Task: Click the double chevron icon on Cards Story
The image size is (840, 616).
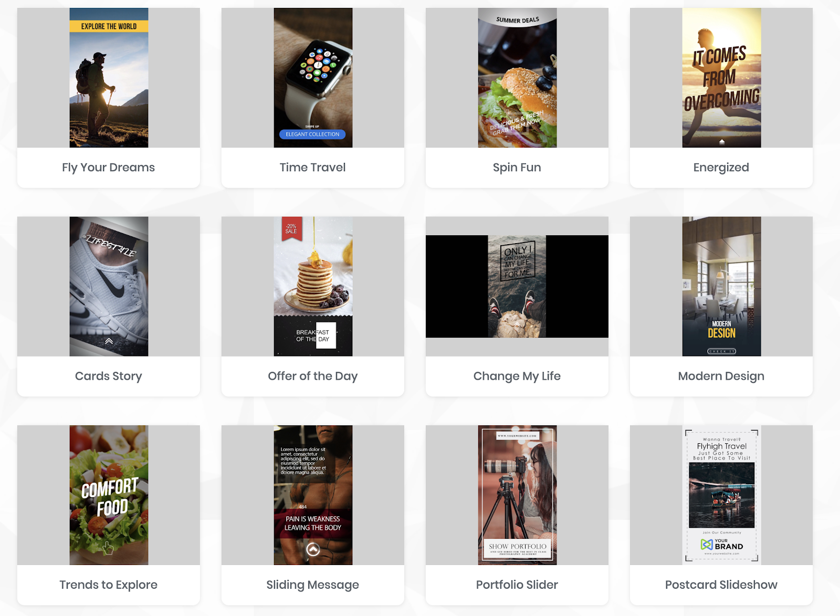Action: pos(109,341)
